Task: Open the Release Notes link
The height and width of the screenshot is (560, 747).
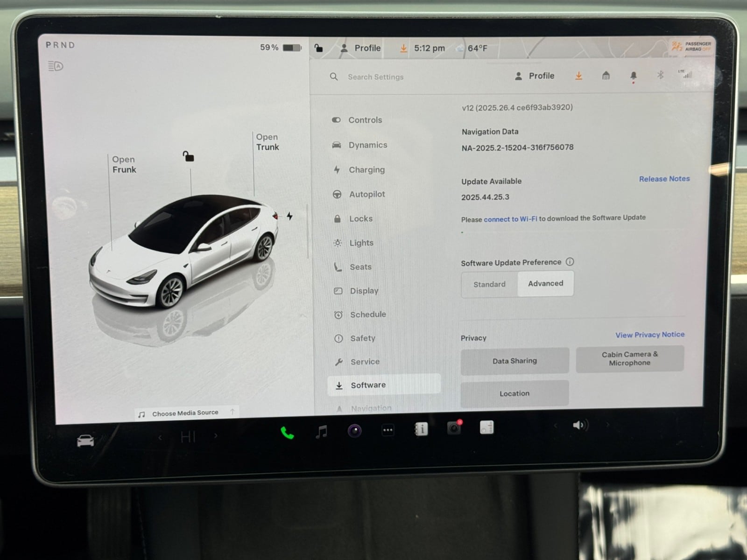Action: coord(664,179)
